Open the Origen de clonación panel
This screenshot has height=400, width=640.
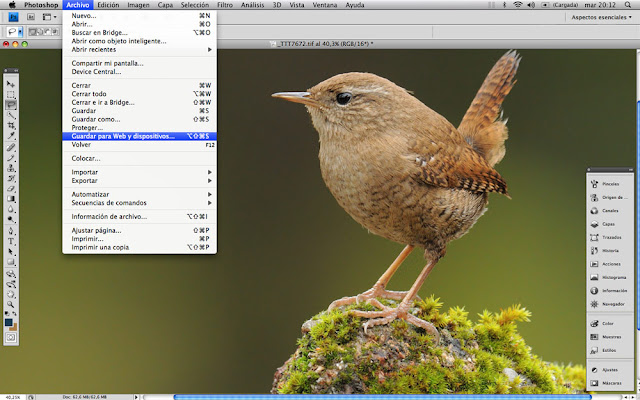click(x=609, y=197)
